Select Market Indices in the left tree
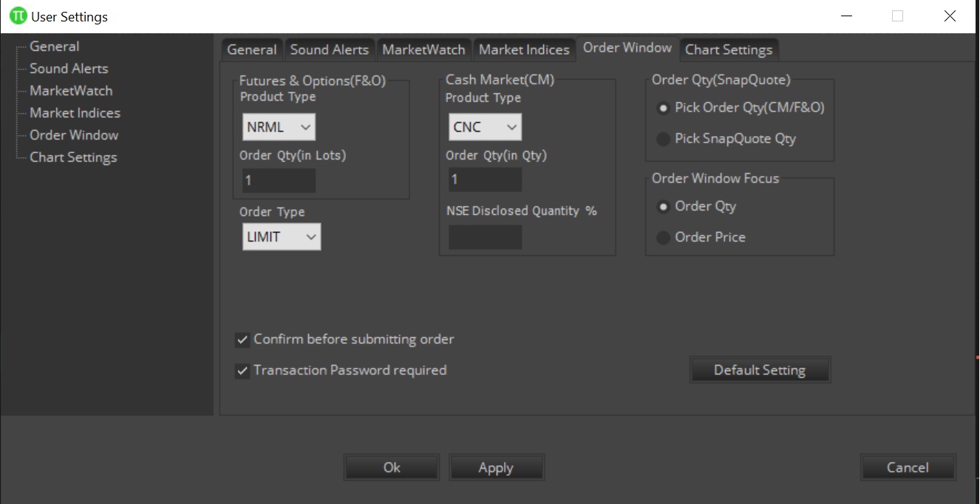The image size is (980, 504). (75, 113)
